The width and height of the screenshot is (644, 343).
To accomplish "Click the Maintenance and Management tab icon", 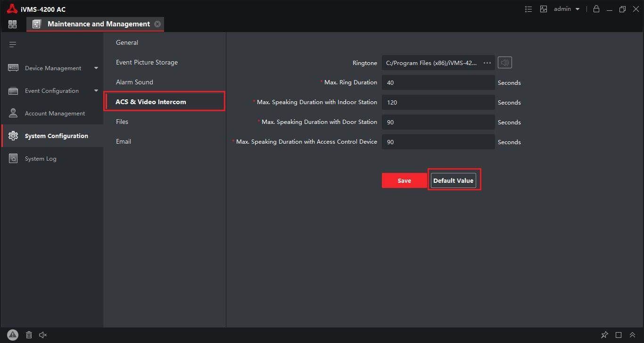I will [x=37, y=24].
